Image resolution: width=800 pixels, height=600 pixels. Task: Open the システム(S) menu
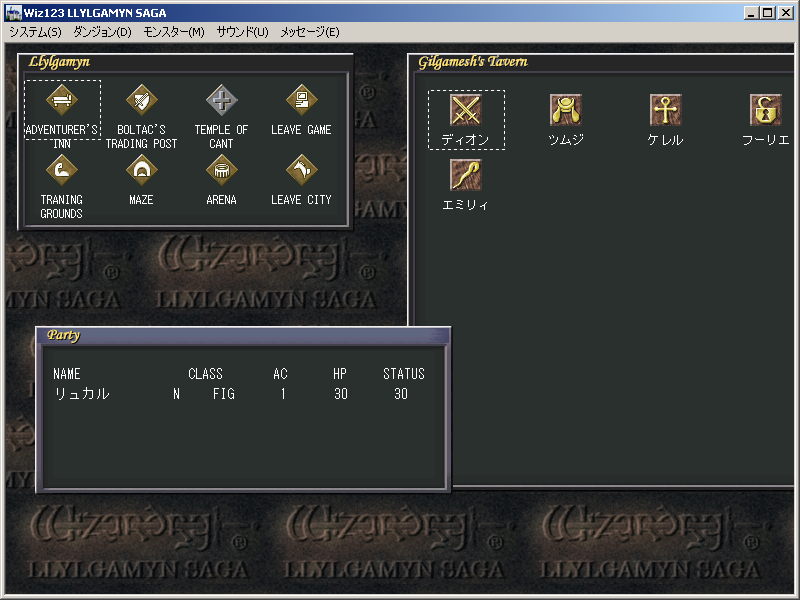(35, 31)
